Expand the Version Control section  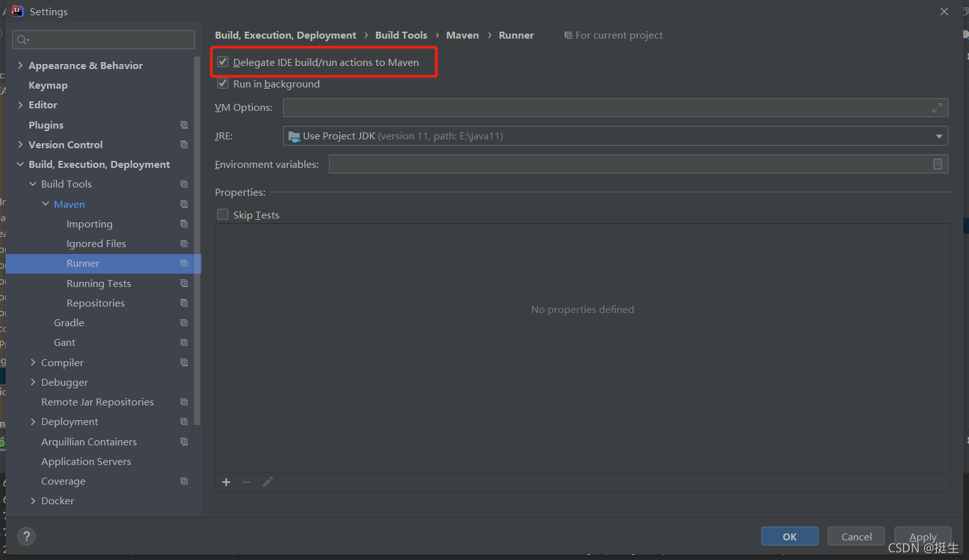coord(20,144)
